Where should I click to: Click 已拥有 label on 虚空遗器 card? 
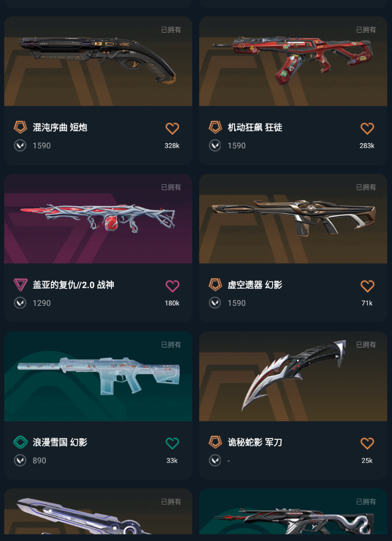pos(366,187)
